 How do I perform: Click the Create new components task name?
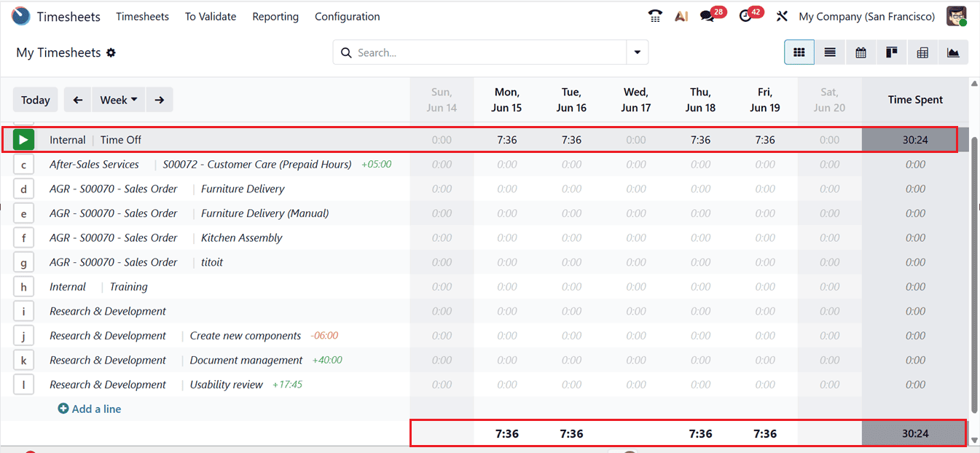(x=246, y=336)
